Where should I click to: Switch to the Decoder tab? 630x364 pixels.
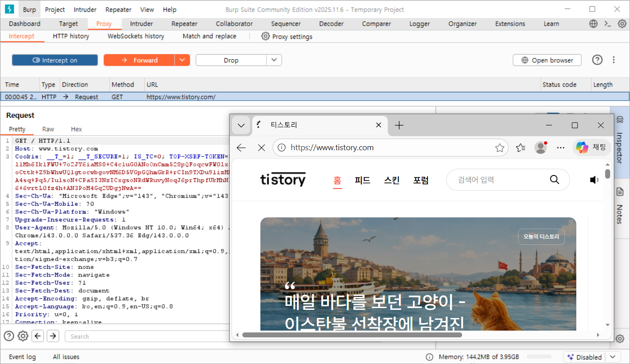[x=331, y=24]
